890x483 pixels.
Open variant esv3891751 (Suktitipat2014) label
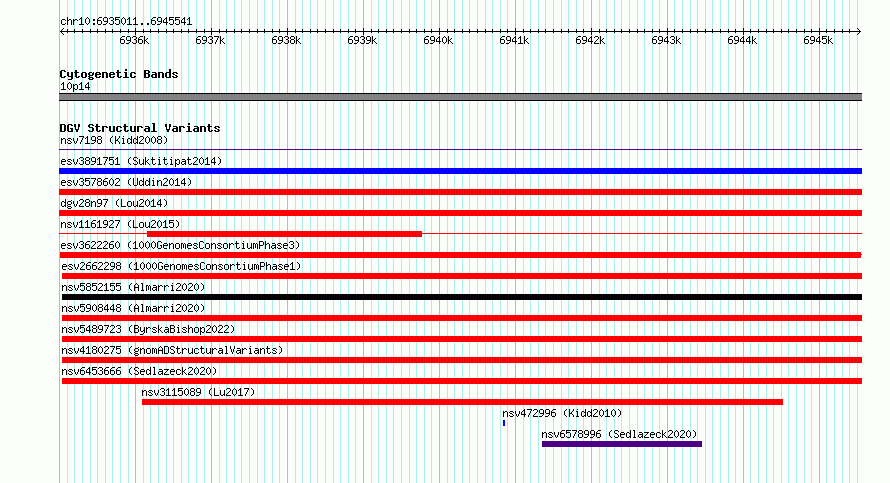point(141,161)
